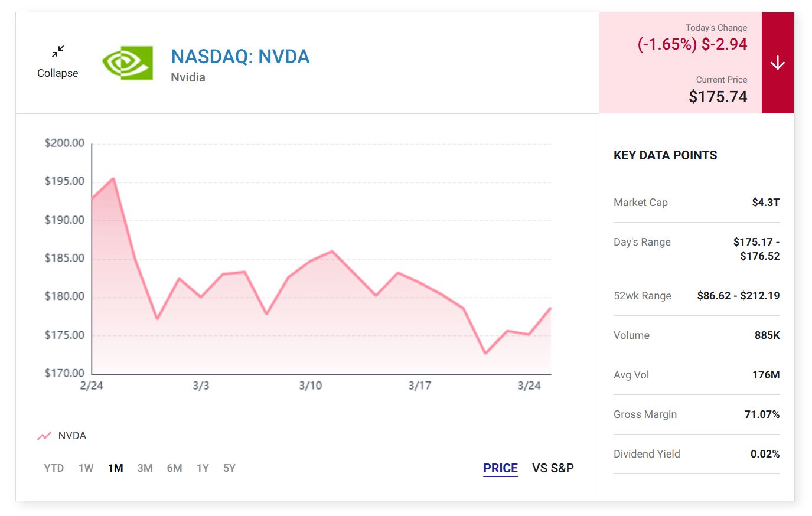Toggle chart to VS S&P comparison
812x516 pixels.
[553, 468]
